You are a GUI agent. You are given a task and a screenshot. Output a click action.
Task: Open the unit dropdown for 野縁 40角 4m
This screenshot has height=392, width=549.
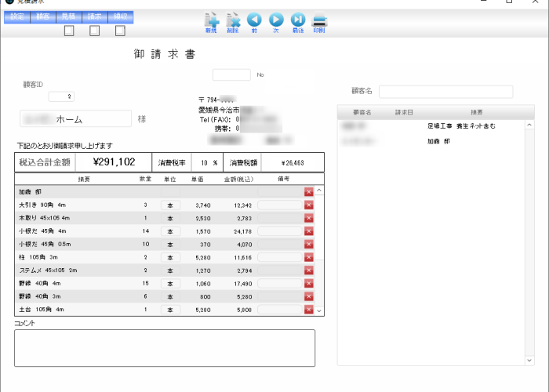pyautogui.click(x=170, y=284)
